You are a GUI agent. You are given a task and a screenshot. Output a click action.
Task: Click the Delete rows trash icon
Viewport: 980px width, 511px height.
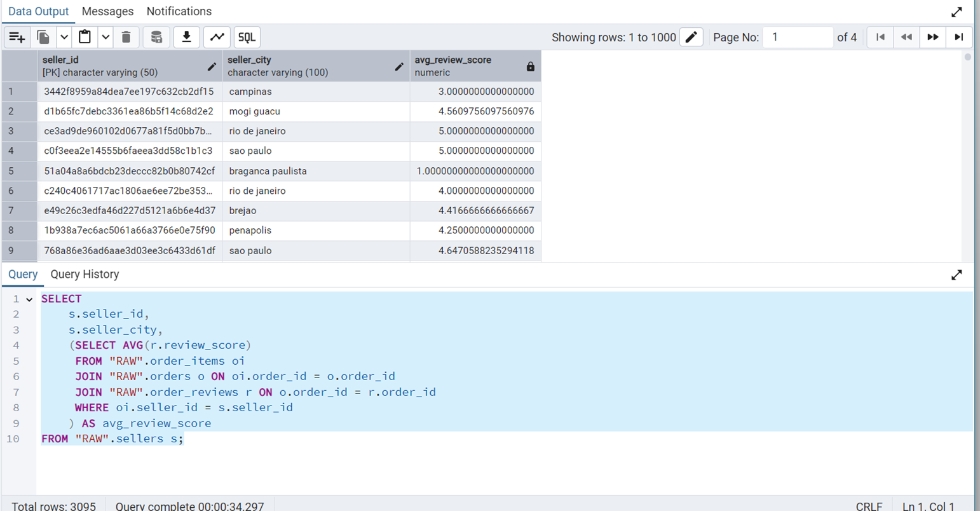[126, 37]
